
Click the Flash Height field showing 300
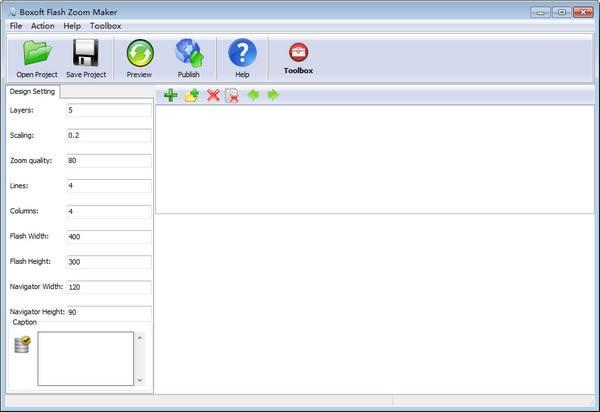coord(109,262)
